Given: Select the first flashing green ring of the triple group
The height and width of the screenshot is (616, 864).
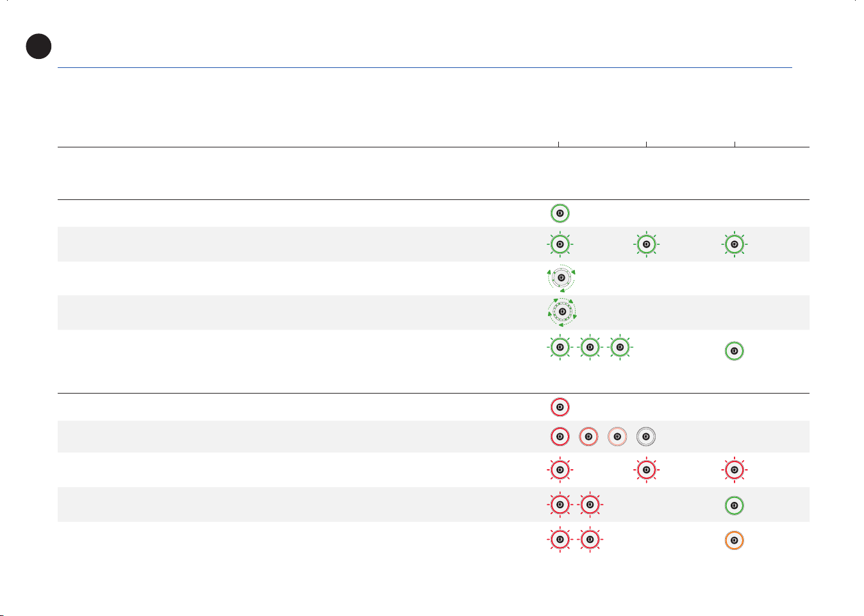Looking at the screenshot, I should [x=560, y=347].
